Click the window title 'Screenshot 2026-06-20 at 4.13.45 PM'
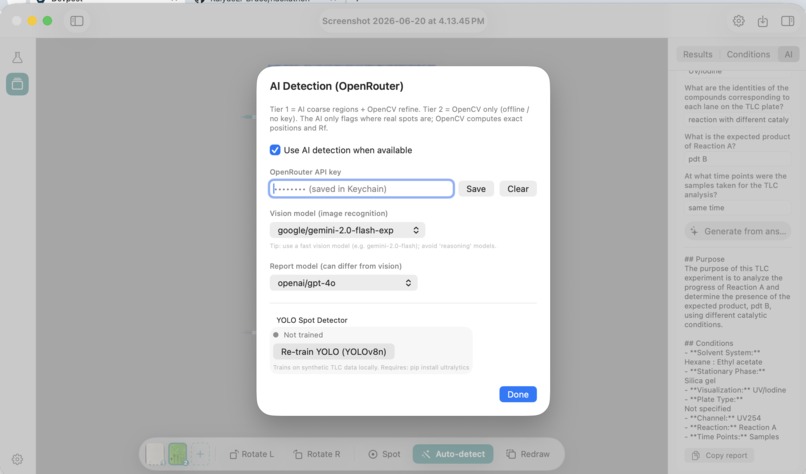Viewport: 806px width, 474px height. [403, 21]
